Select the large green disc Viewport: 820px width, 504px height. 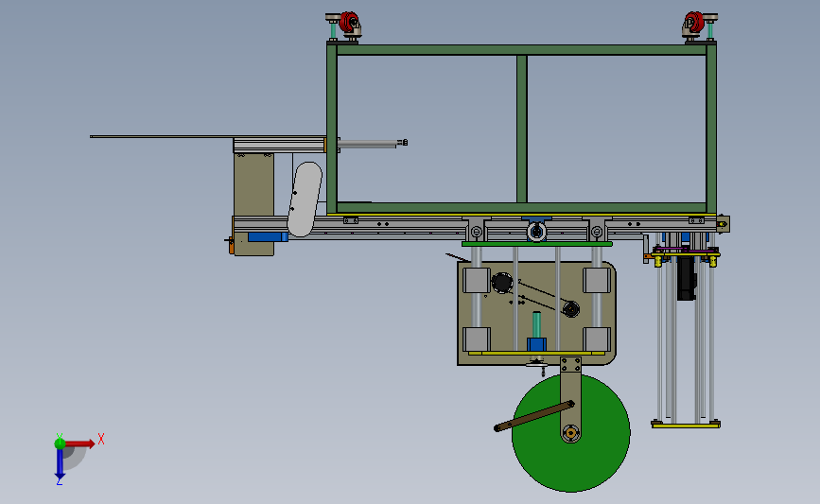[571, 433]
